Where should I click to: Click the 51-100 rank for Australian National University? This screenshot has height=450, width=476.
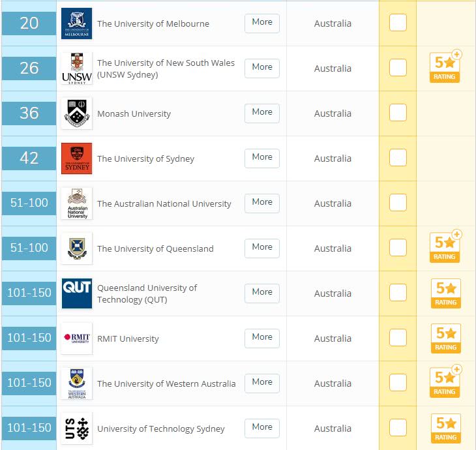29,203
